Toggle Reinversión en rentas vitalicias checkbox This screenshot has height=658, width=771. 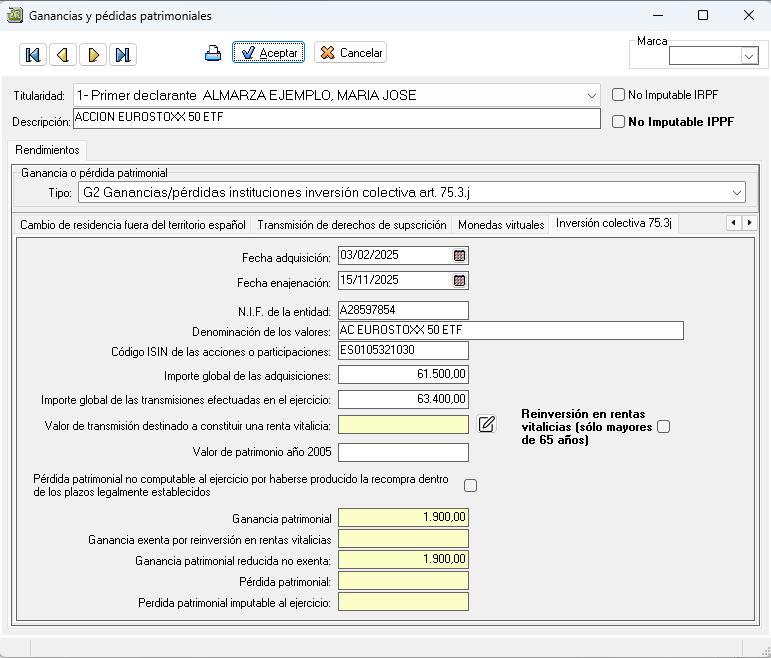663,427
